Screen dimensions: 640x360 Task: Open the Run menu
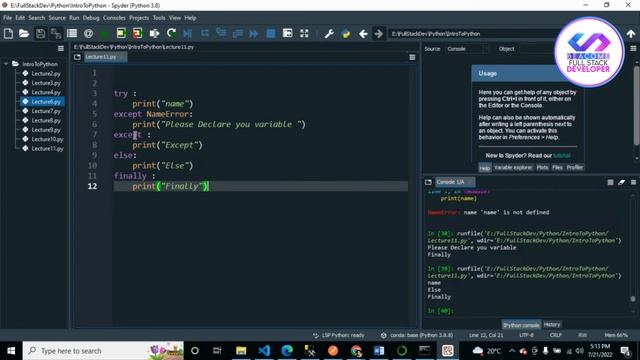(x=74, y=18)
